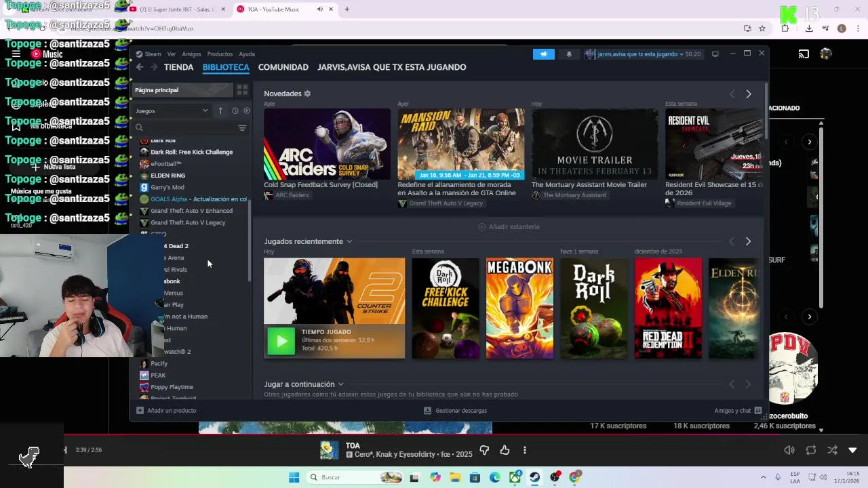
Task: Click the Windows Start button
Action: tap(294, 477)
